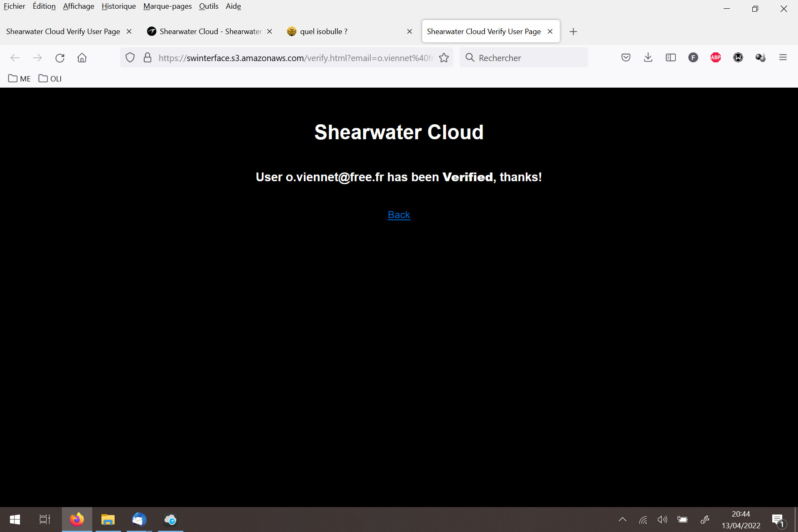Open the clock and date calendar
This screenshot has height=532, width=798.
point(741,520)
